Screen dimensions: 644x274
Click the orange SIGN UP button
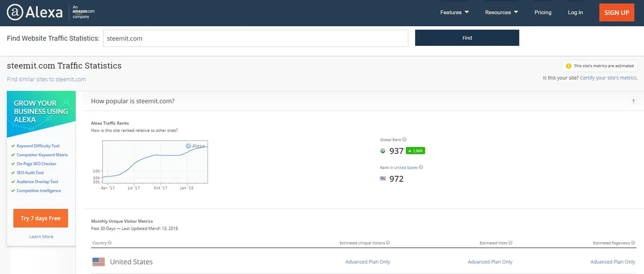point(616,13)
